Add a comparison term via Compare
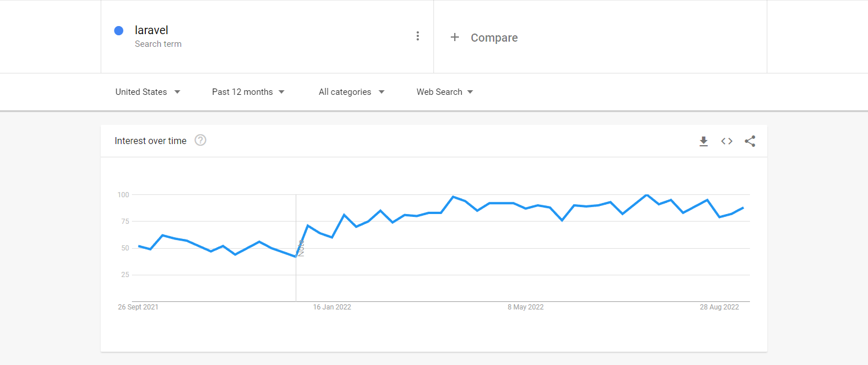The image size is (868, 365). pos(494,38)
